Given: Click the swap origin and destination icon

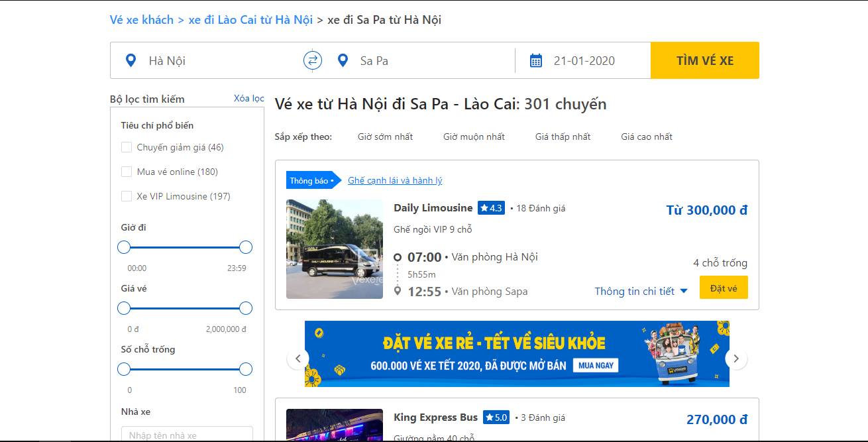Looking at the screenshot, I should point(313,60).
